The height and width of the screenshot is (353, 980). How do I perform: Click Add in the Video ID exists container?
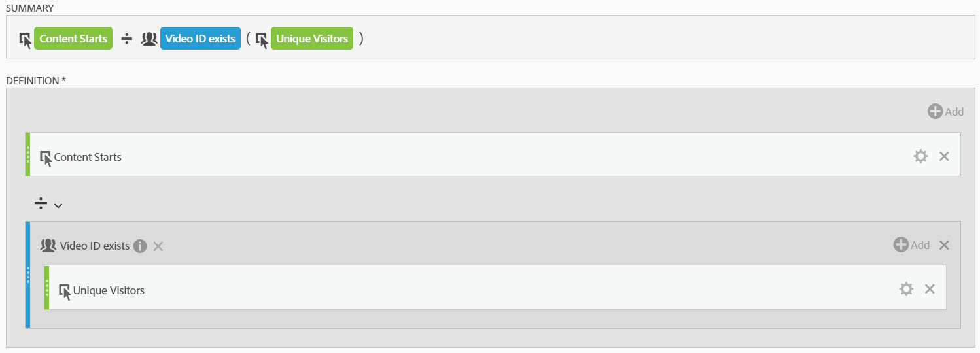(x=911, y=245)
